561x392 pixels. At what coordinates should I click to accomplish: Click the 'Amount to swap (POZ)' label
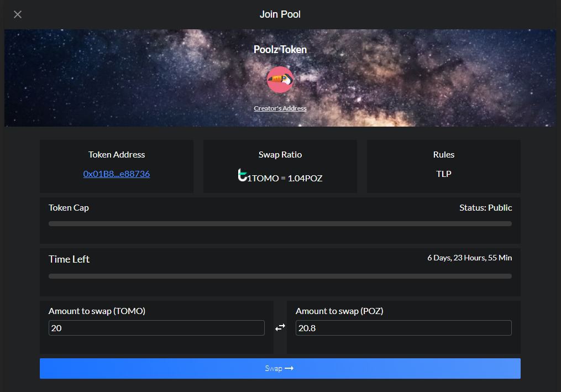tap(339, 311)
